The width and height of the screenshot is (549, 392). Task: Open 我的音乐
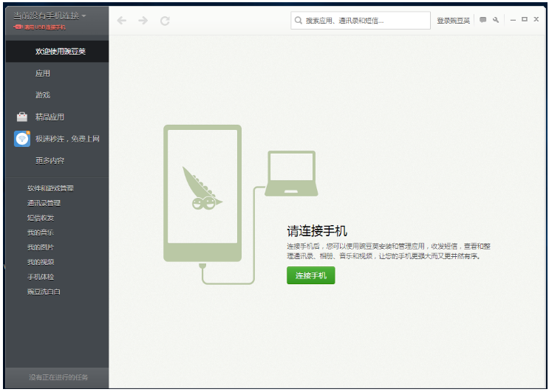point(41,233)
